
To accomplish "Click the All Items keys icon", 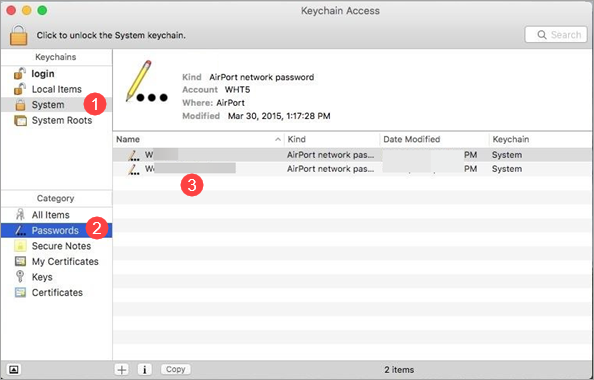I will tap(20, 214).
